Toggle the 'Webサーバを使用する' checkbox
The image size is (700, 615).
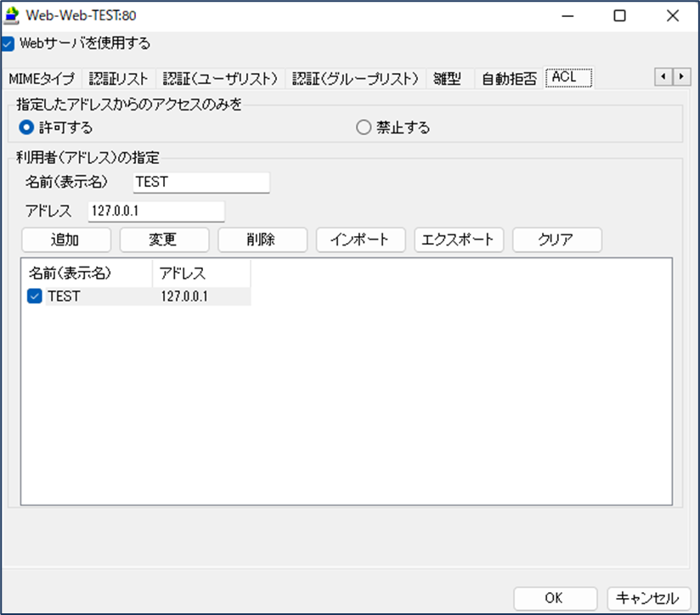coord(8,43)
